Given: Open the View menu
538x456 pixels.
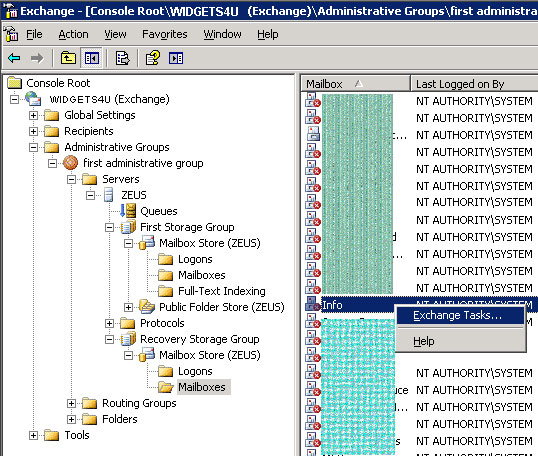Looking at the screenshot, I should pos(115,34).
